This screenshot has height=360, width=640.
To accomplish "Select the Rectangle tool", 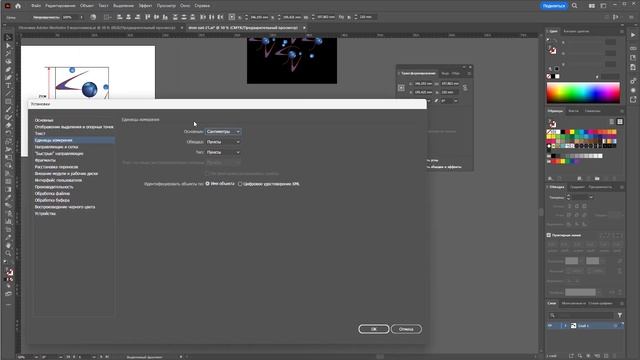I will [8, 101].
